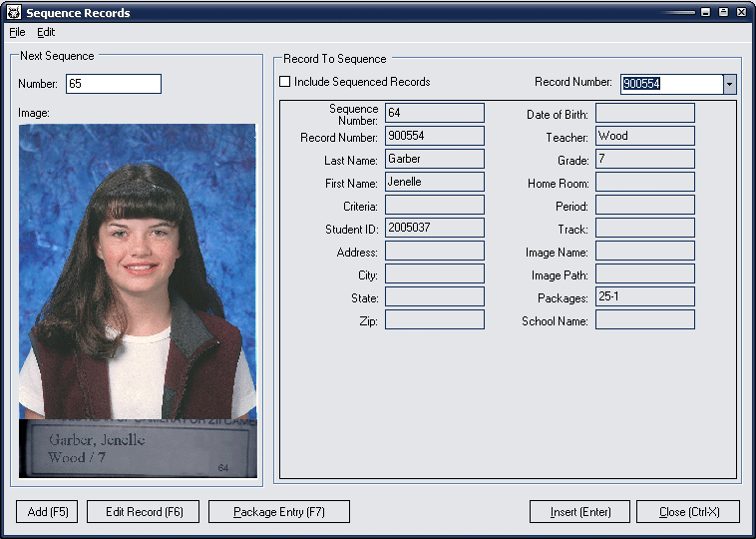Enable Include Sequenced Records checkbox
This screenshot has height=539, width=756.
(x=285, y=82)
